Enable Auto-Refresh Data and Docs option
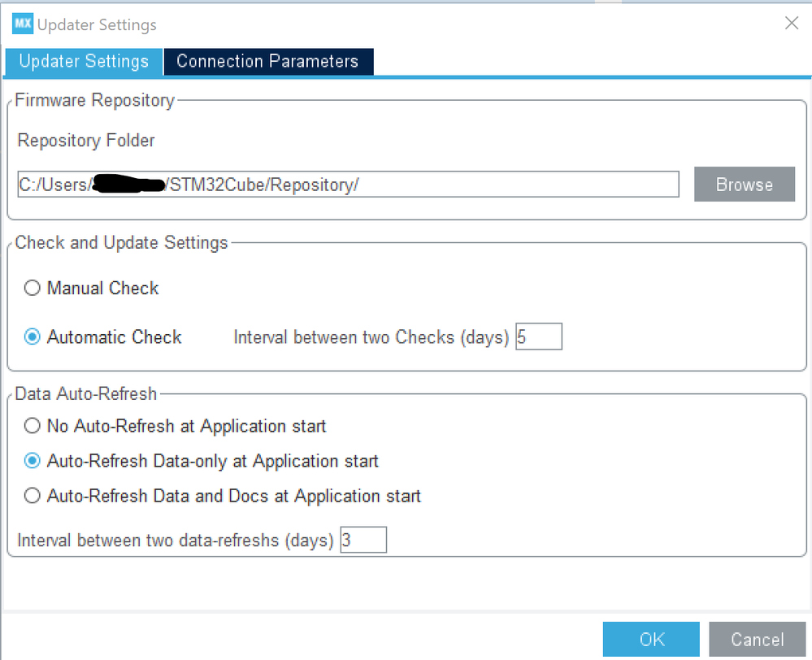This screenshot has width=812, height=660. tap(32, 496)
